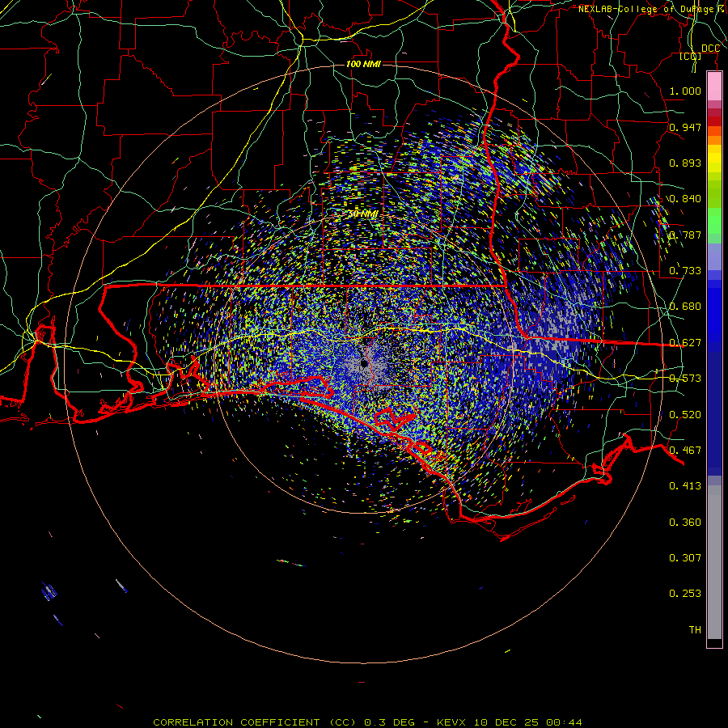Click the 0.893 legend value
The height and width of the screenshot is (728, 728).
[685, 163]
